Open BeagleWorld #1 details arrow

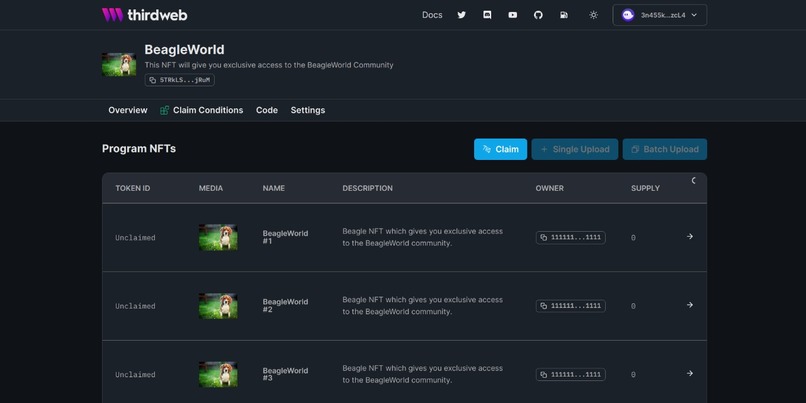pos(690,236)
